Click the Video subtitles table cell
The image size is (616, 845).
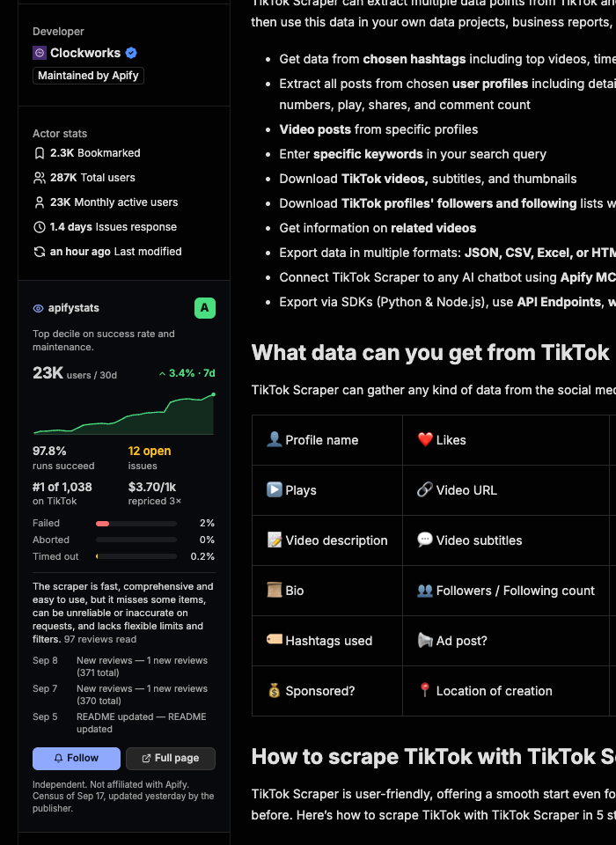pos(505,540)
